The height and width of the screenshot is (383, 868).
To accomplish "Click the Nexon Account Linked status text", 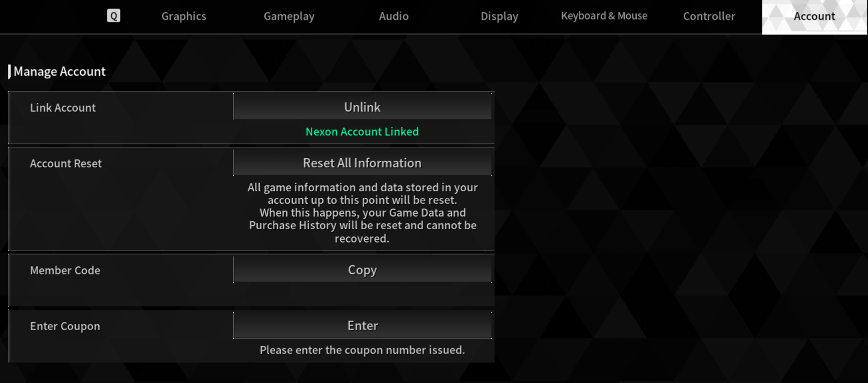I will (362, 131).
